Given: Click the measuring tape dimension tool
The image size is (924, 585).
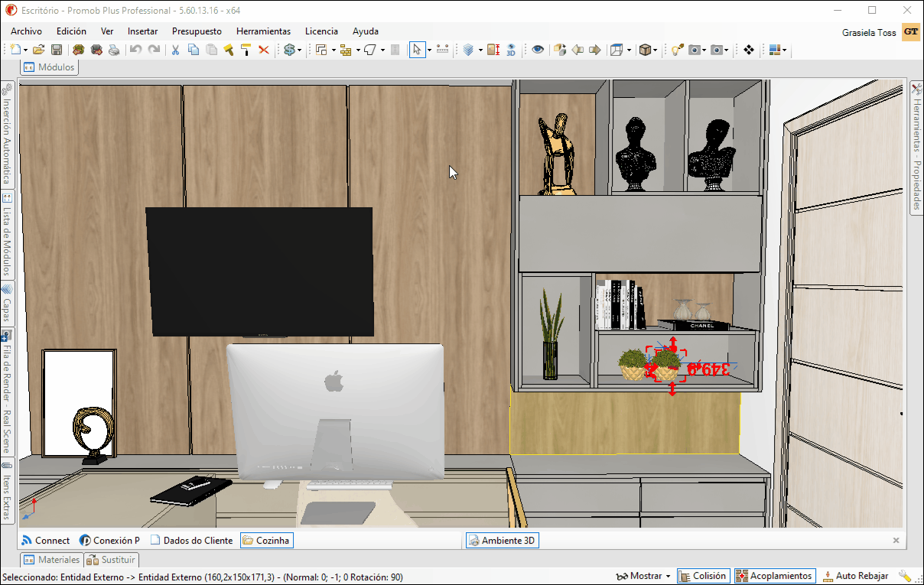Looking at the screenshot, I should click(442, 50).
